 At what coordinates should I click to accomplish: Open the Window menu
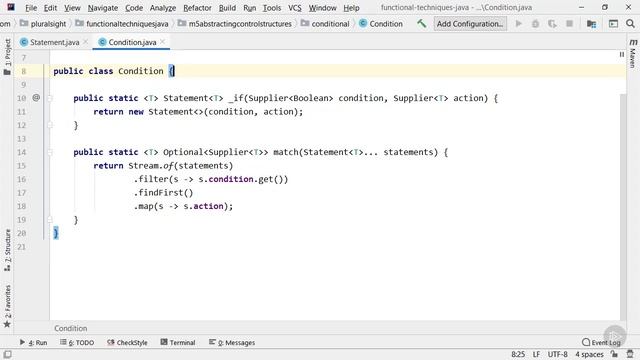tap(322, 8)
